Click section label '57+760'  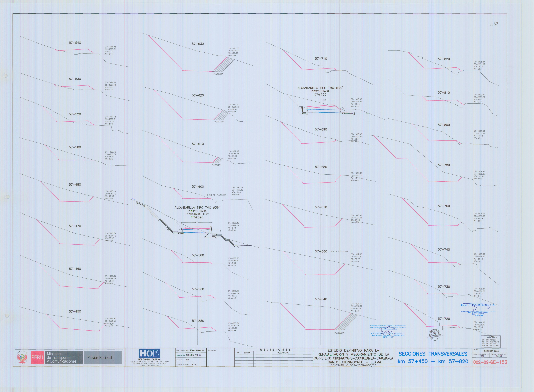[444, 206]
